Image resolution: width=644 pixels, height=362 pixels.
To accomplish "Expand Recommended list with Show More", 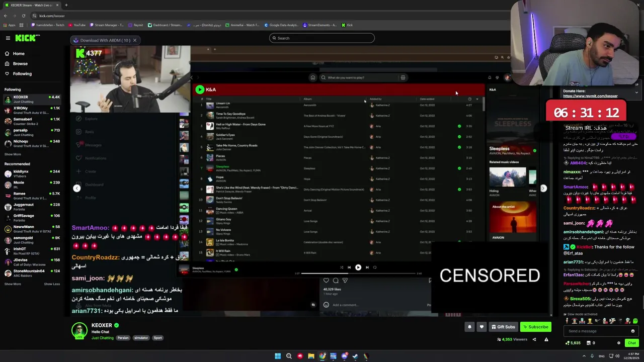I will click(13, 284).
